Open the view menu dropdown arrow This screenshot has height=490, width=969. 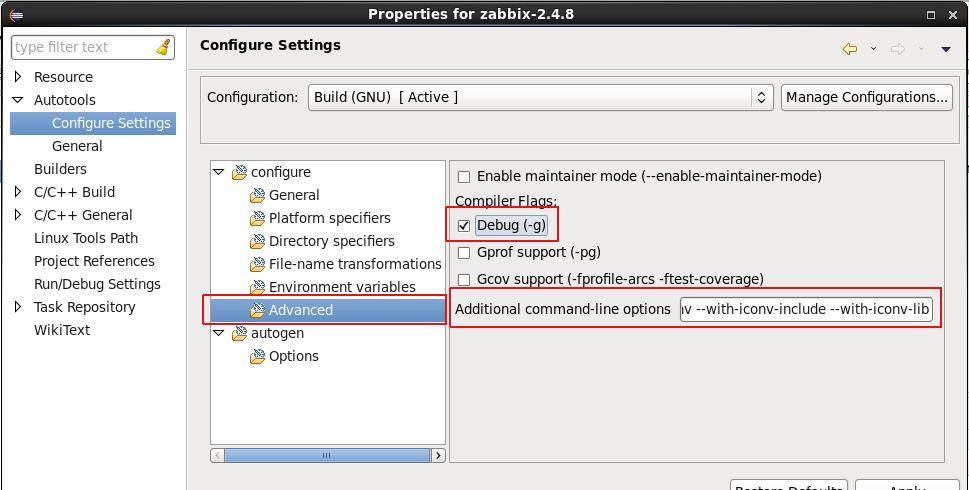(x=945, y=48)
